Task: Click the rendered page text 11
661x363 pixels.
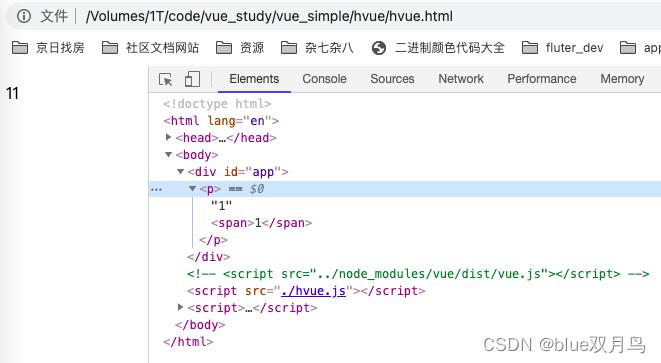Action: pyautogui.click(x=12, y=93)
